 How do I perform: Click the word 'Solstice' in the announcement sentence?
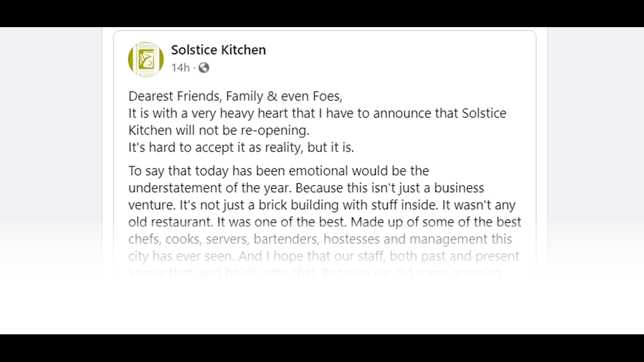(x=484, y=114)
